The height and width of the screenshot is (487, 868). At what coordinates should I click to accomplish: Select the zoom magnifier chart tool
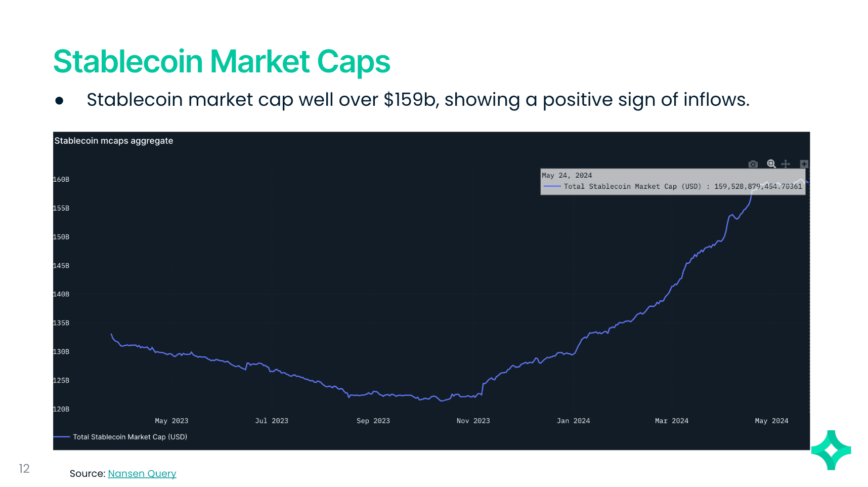click(x=771, y=164)
